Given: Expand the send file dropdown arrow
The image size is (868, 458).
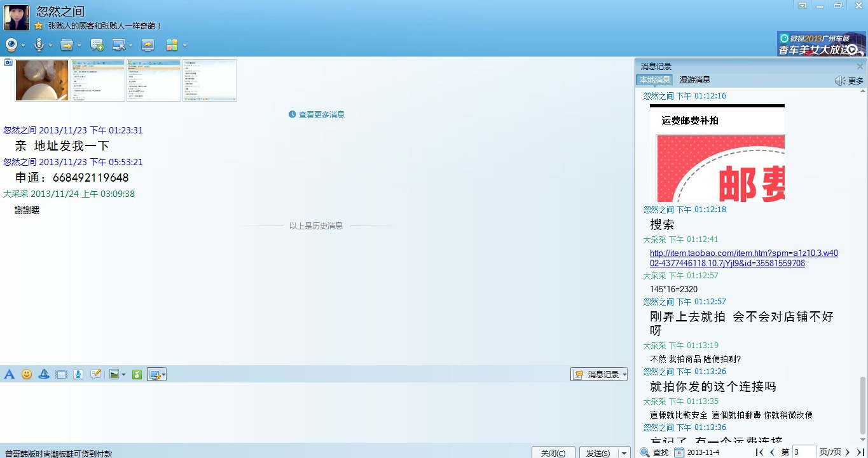Looking at the screenshot, I should tap(79, 46).
